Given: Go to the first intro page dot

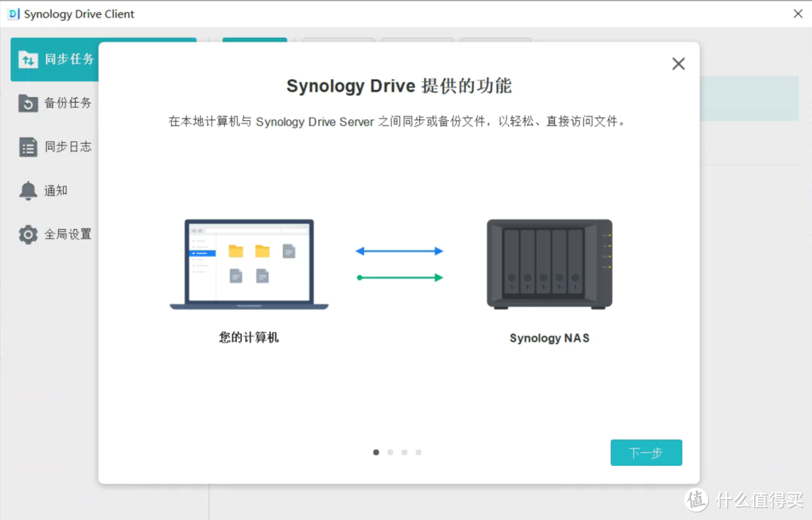Looking at the screenshot, I should (x=376, y=452).
